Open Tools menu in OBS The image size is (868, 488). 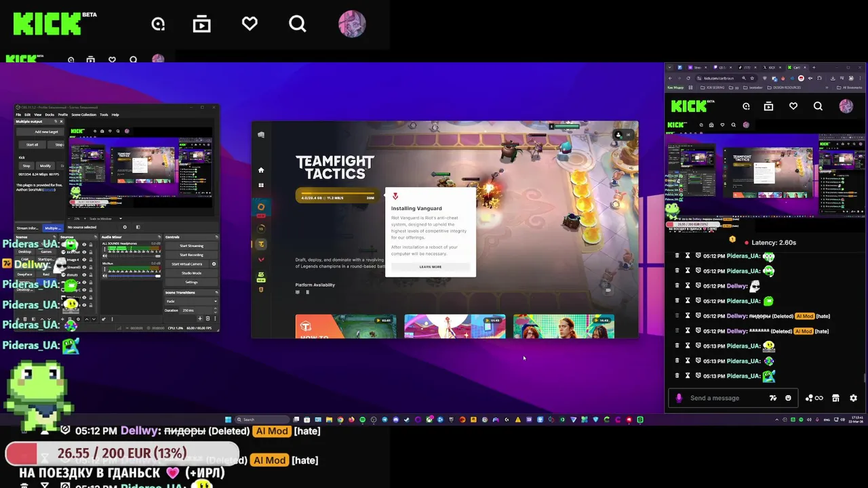tap(104, 115)
